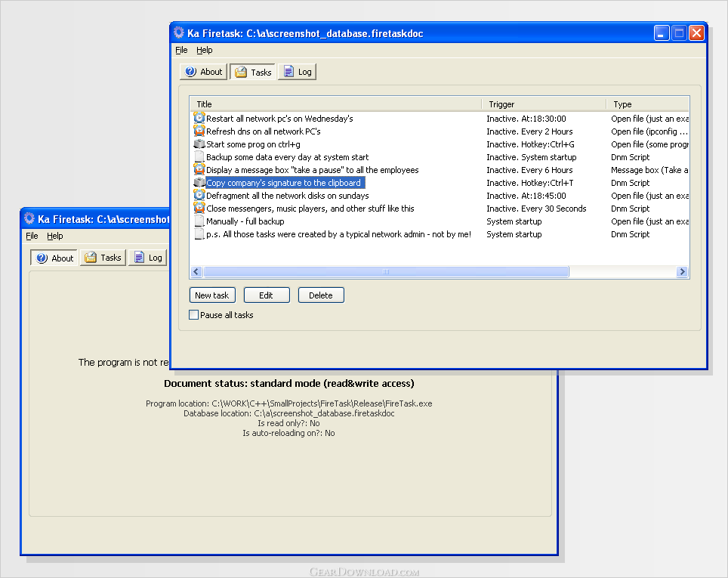Click the horizontal scrollbar right arrow
Image resolution: width=728 pixels, height=578 pixels.
pos(682,272)
